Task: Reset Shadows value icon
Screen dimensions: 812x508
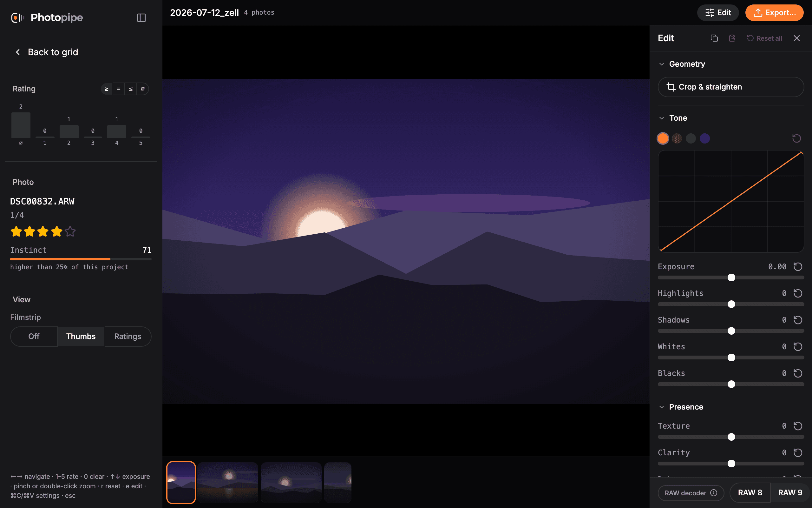Action: pyautogui.click(x=798, y=320)
